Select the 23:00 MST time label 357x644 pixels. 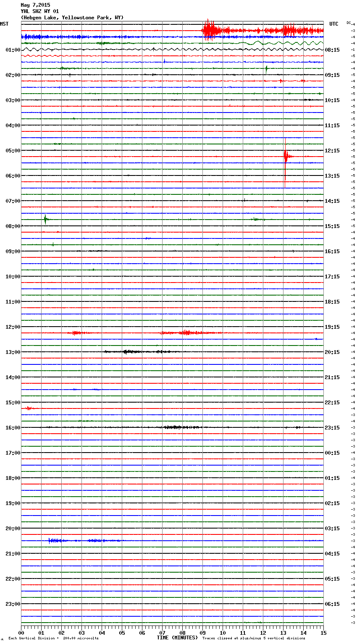point(13,604)
